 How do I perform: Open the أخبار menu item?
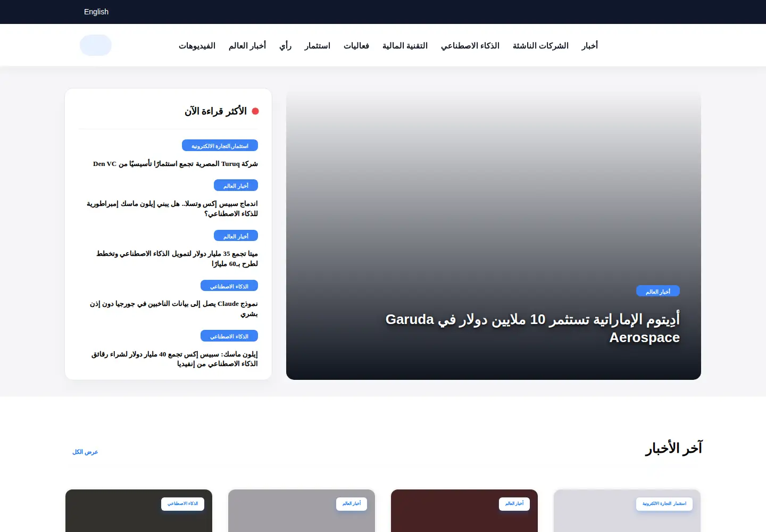click(589, 46)
